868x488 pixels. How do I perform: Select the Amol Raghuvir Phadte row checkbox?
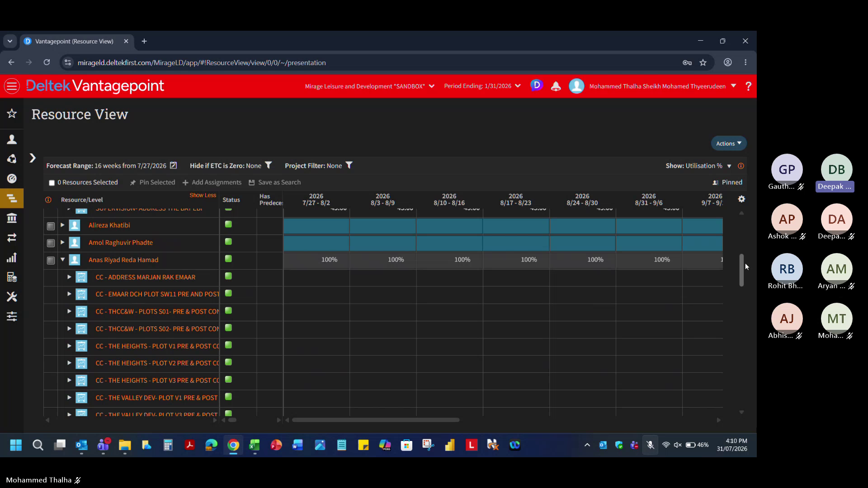coord(51,243)
